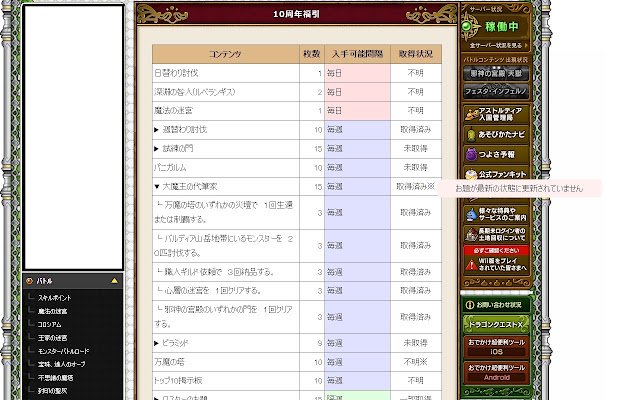The height and width of the screenshot is (400, 640).
Task: Expand the ピラミッド row
Action: [x=156, y=343]
